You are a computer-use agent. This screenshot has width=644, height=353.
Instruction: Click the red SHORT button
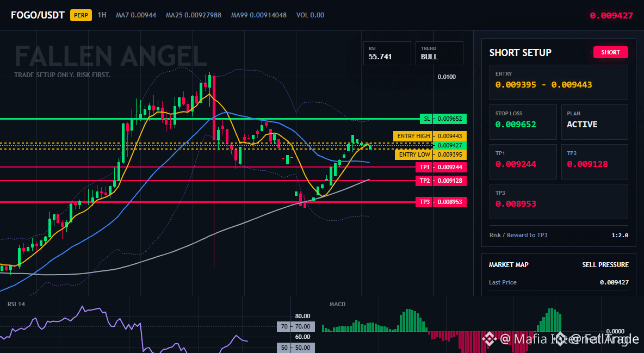pos(610,52)
